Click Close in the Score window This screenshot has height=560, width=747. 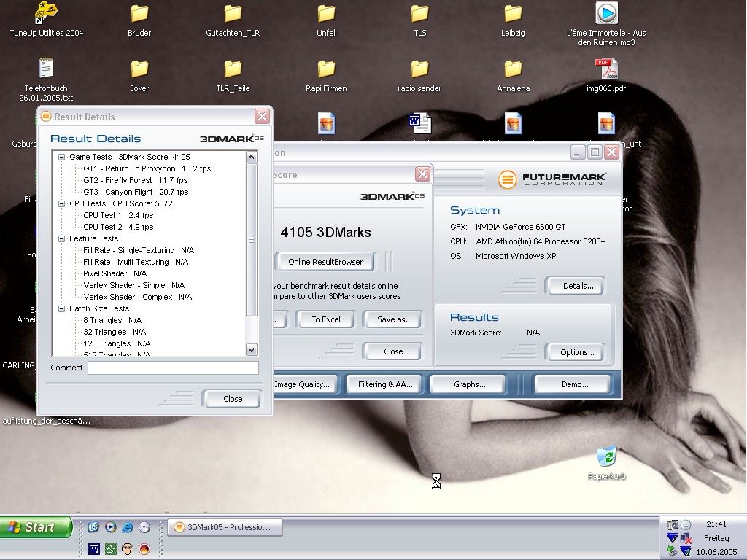(393, 351)
